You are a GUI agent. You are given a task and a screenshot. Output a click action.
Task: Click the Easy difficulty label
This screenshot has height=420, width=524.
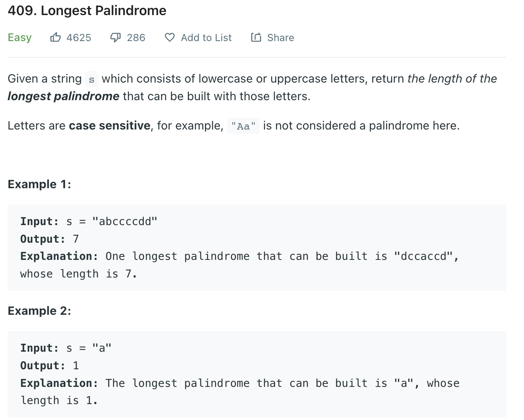[20, 38]
